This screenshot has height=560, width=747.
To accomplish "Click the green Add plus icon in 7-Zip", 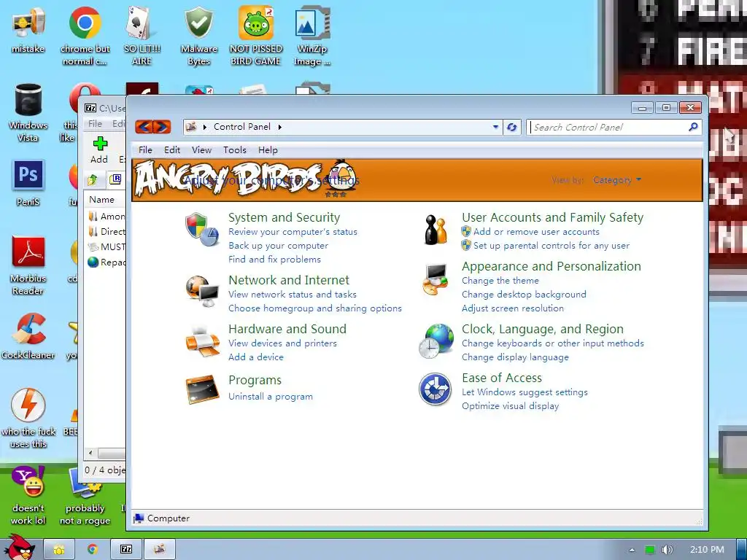I will tap(100, 144).
